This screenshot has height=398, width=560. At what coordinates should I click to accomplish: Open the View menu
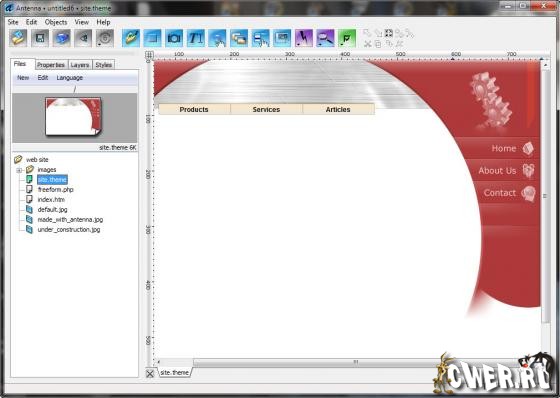(81, 22)
